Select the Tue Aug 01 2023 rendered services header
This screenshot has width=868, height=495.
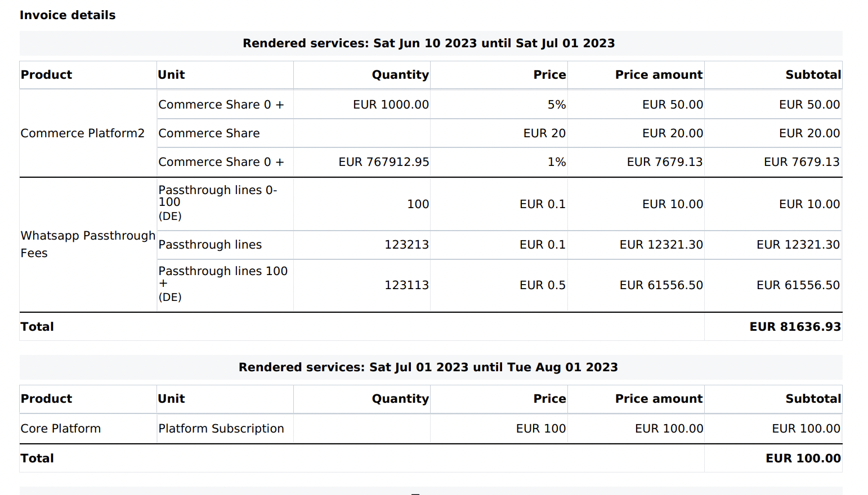(x=428, y=367)
